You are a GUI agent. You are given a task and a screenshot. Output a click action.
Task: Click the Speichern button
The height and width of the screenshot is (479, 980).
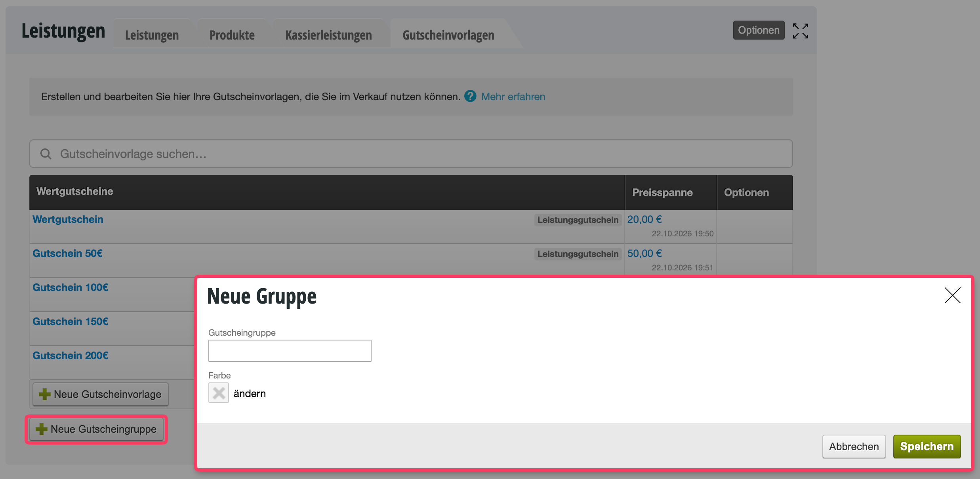click(927, 447)
